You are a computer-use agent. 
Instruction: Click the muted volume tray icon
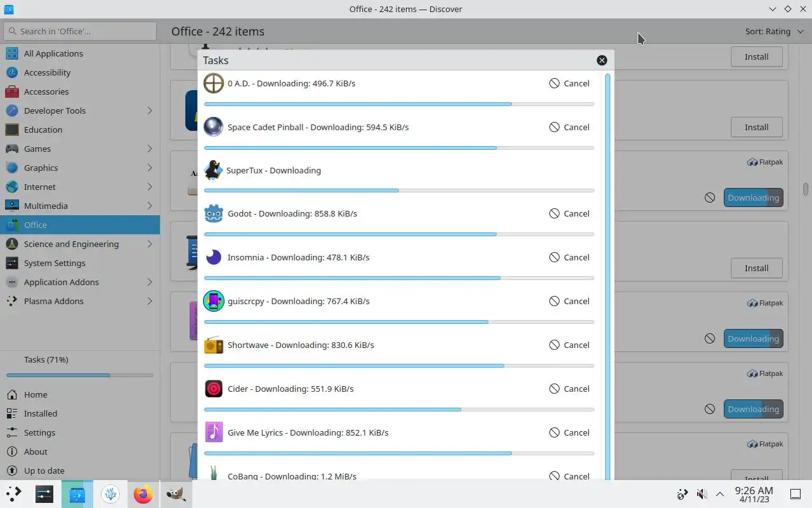(702, 494)
